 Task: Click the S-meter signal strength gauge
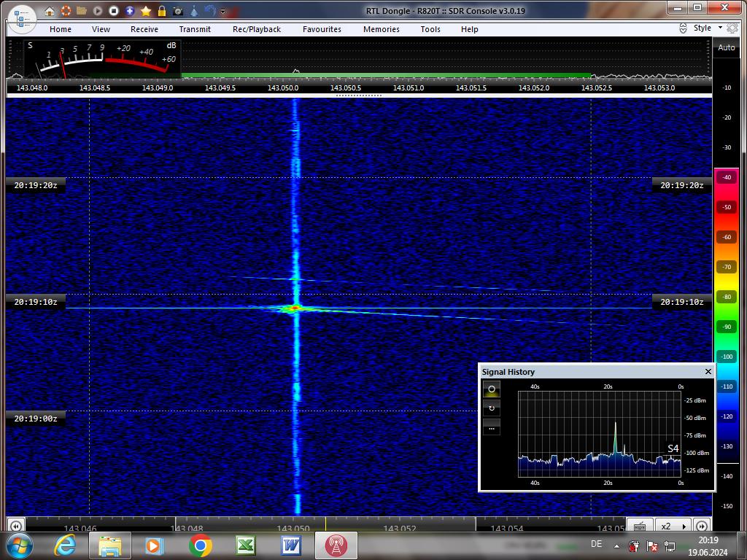click(102, 59)
